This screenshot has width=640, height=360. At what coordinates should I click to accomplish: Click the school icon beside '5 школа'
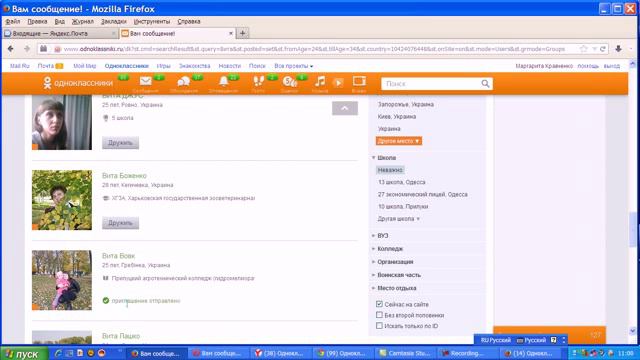[106, 118]
